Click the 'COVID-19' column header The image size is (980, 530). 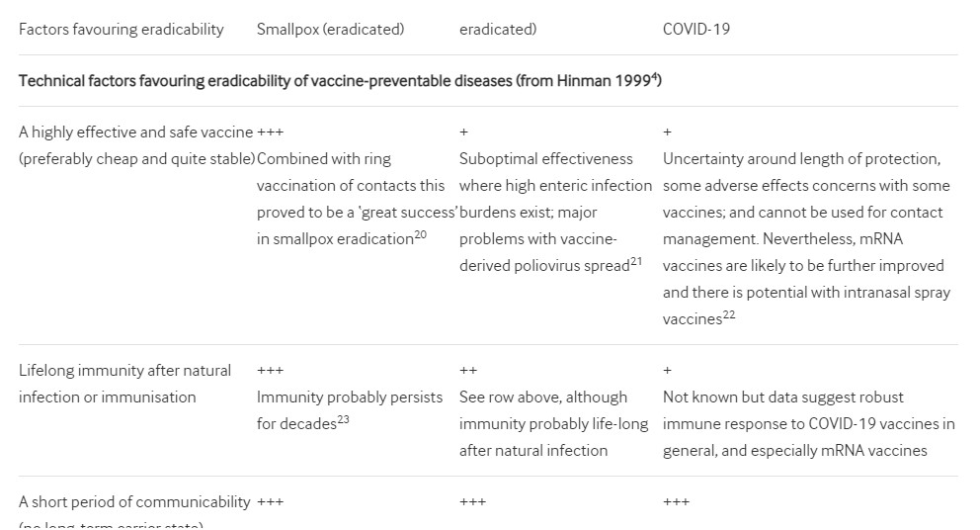click(x=695, y=29)
